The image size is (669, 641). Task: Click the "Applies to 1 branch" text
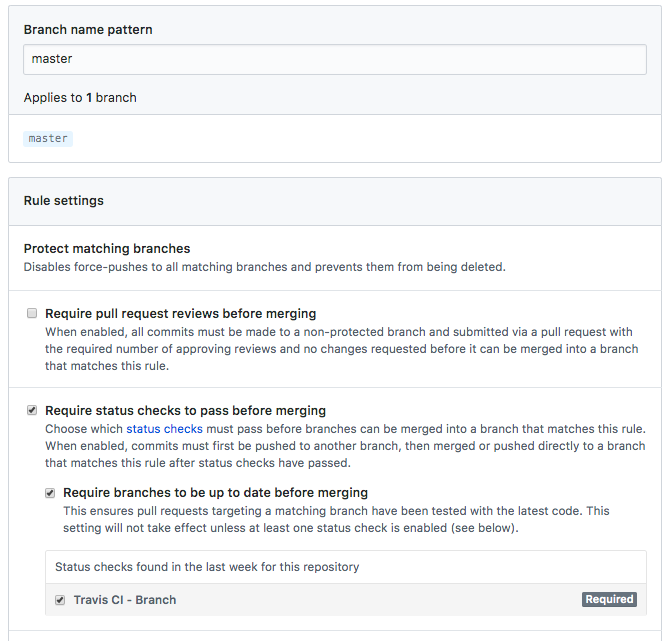[x=80, y=98]
